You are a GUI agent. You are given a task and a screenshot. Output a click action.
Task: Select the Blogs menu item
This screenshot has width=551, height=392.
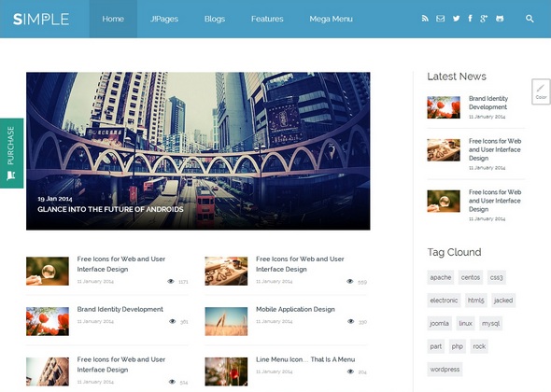tap(215, 19)
